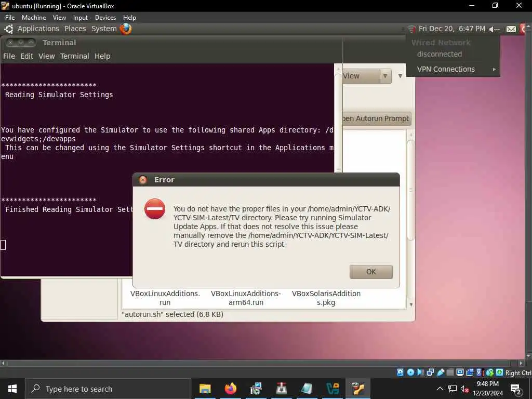Click the Open Autorun Prompt button

click(376, 118)
